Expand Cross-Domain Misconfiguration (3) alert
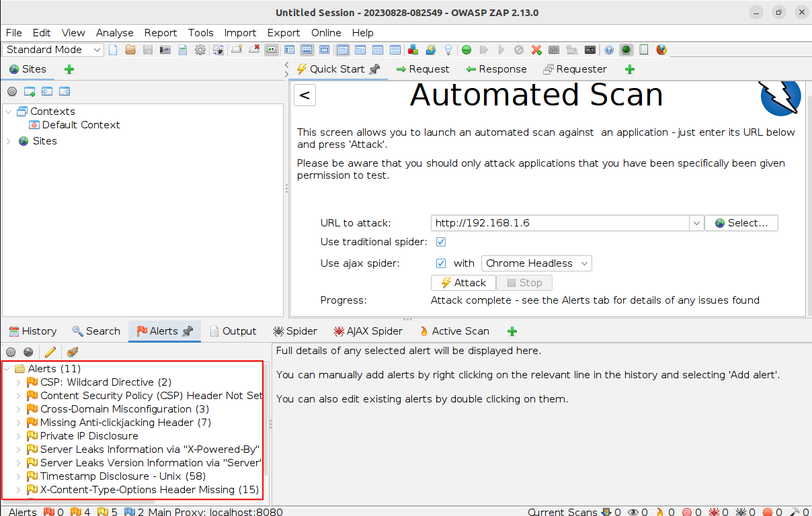 tap(19, 409)
